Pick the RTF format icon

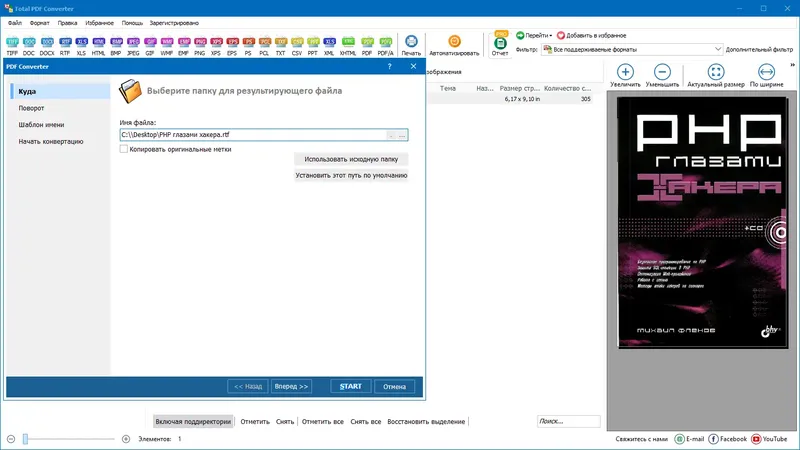click(x=65, y=45)
